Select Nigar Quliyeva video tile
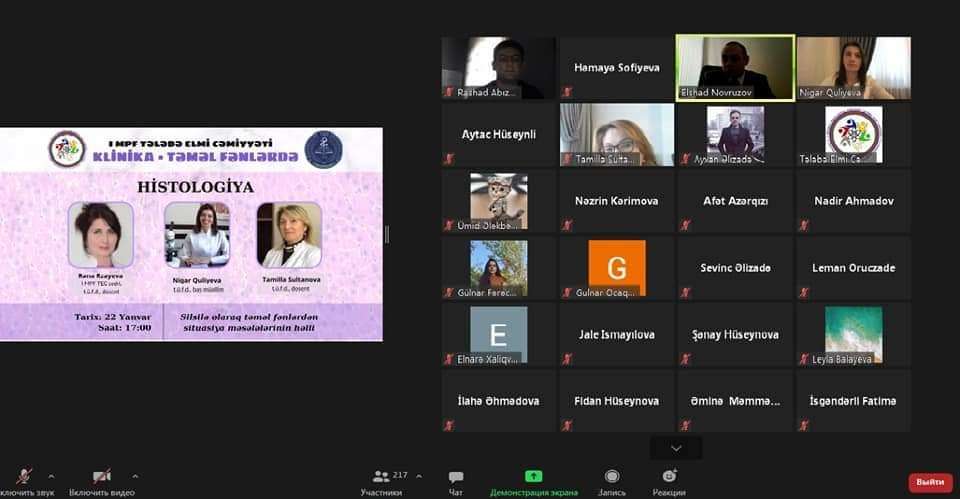The height and width of the screenshot is (499, 960). (x=853, y=67)
